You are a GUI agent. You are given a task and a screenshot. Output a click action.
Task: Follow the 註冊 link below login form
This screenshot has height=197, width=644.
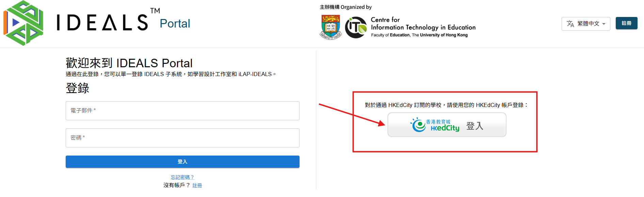pos(197,185)
